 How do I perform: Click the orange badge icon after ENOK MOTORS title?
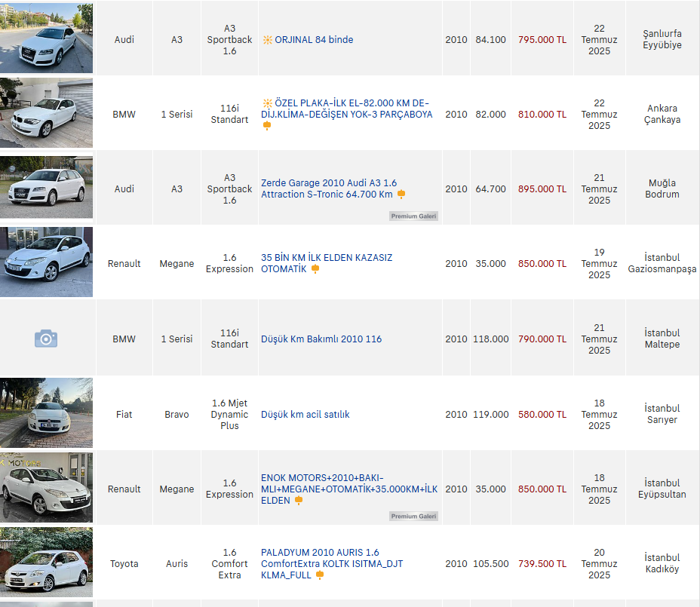pos(299,501)
